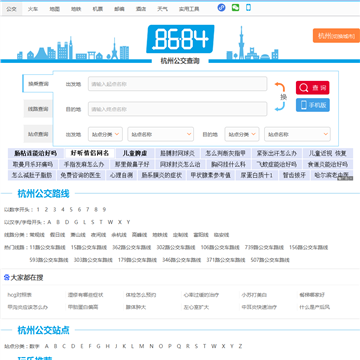Swap origin and destination with 换 arrows
Image resolution: width=360 pixels, height=360 pixels.
[280, 97]
